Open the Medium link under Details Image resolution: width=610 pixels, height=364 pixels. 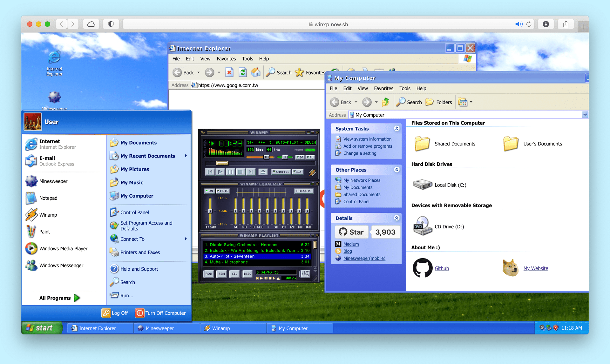[x=351, y=244]
